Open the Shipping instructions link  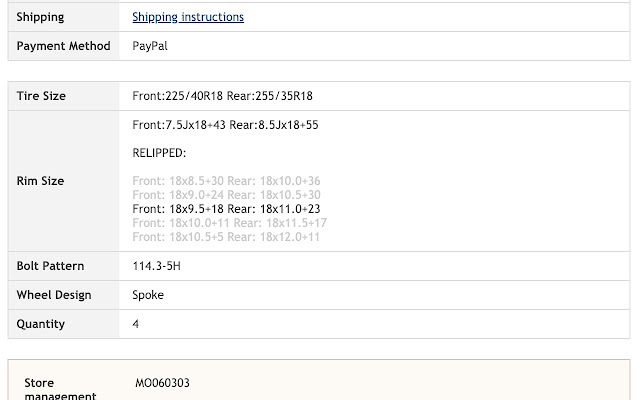tap(188, 17)
